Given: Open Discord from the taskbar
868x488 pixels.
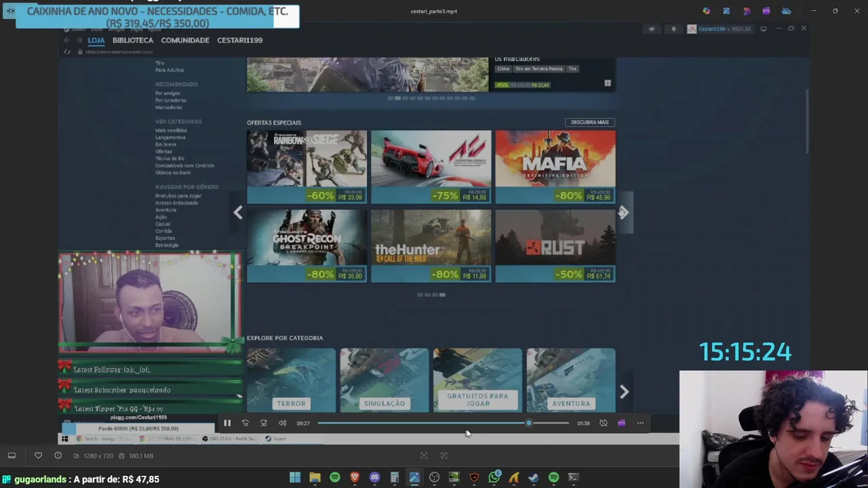Looking at the screenshot, I should pos(374,477).
